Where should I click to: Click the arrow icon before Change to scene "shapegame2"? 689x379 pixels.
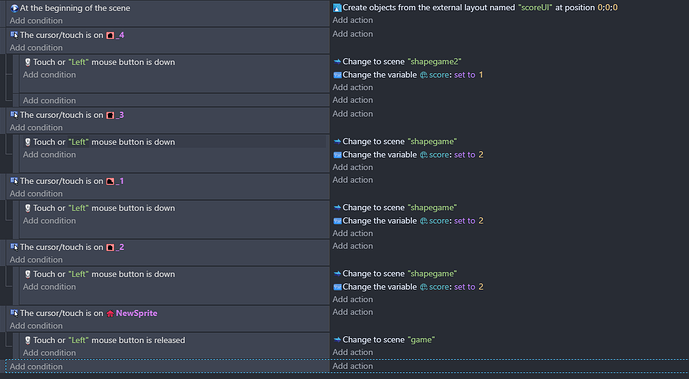tap(337, 61)
